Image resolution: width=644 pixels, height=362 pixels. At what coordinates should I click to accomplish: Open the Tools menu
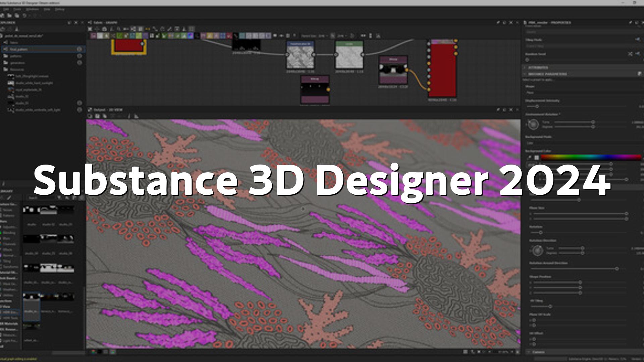click(17, 9)
